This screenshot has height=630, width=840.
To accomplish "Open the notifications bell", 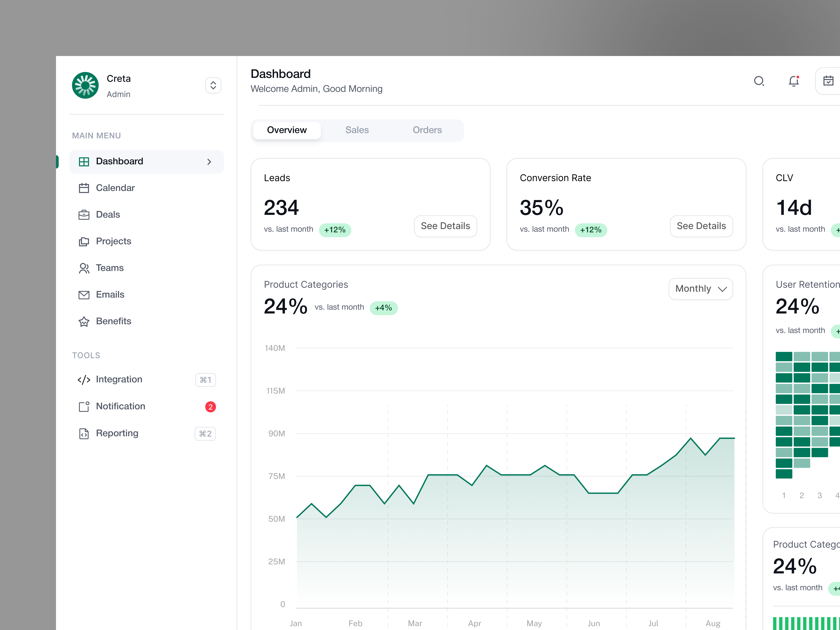I will coord(794,81).
